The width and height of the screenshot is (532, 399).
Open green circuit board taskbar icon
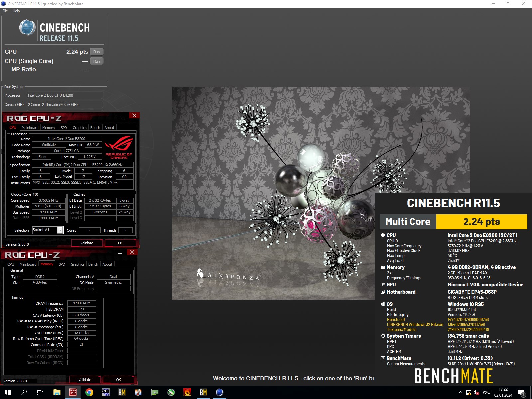click(x=155, y=392)
